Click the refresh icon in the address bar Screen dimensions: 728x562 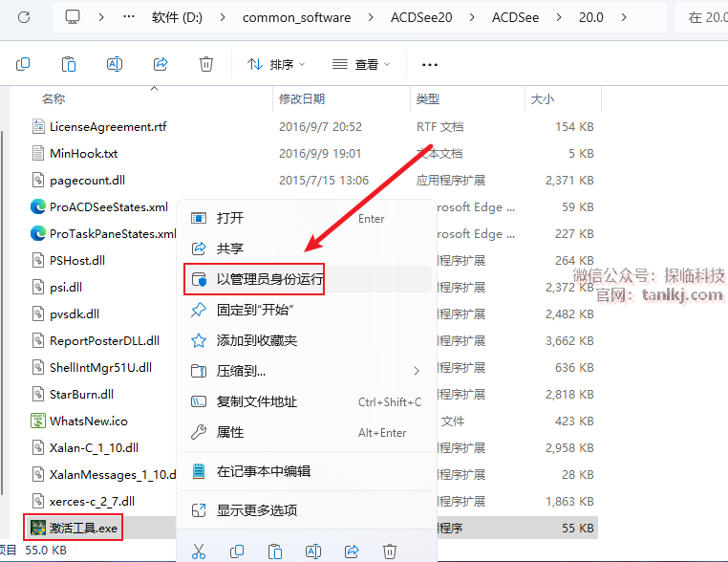coord(24,17)
